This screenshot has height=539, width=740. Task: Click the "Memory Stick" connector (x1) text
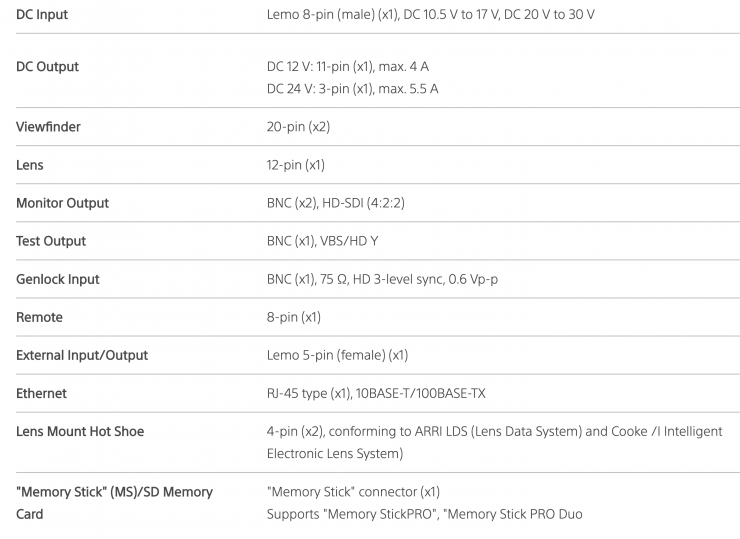pyautogui.click(x=353, y=491)
